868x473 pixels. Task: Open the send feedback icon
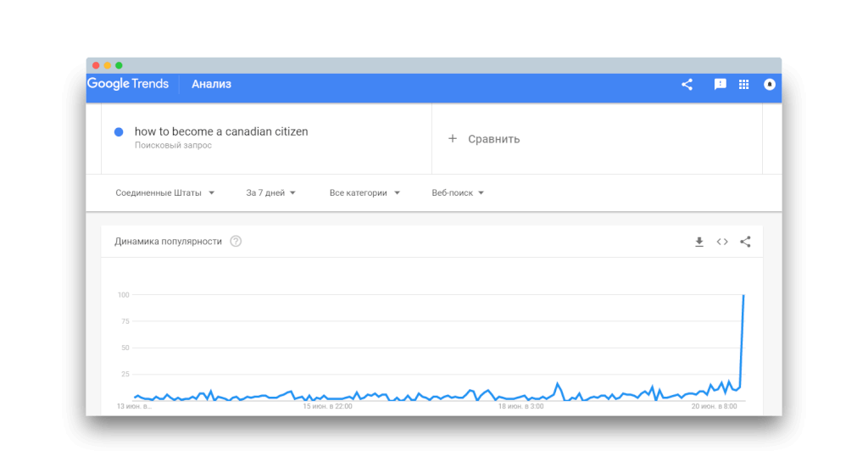[720, 85]
